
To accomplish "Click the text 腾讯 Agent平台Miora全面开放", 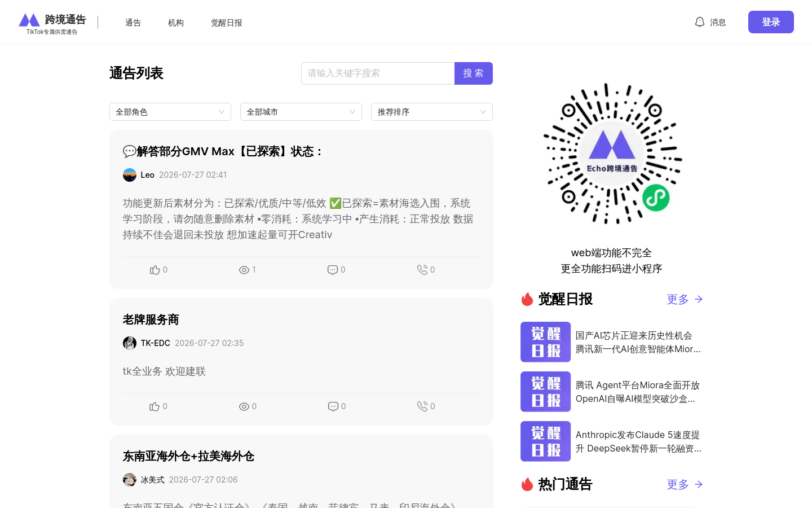I will (x=638, y=386).
